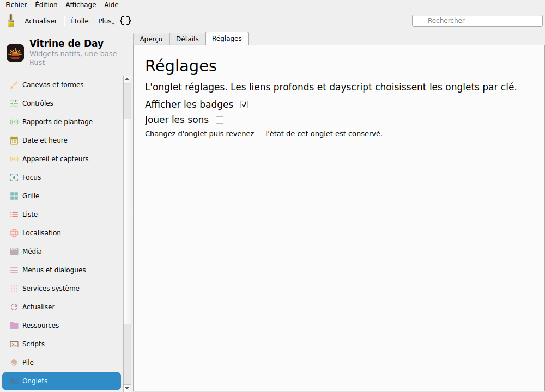The height and width of the screenshot is (392, 545).
Task: Select the Onglets label in sidebar
Action: (35, 381)
